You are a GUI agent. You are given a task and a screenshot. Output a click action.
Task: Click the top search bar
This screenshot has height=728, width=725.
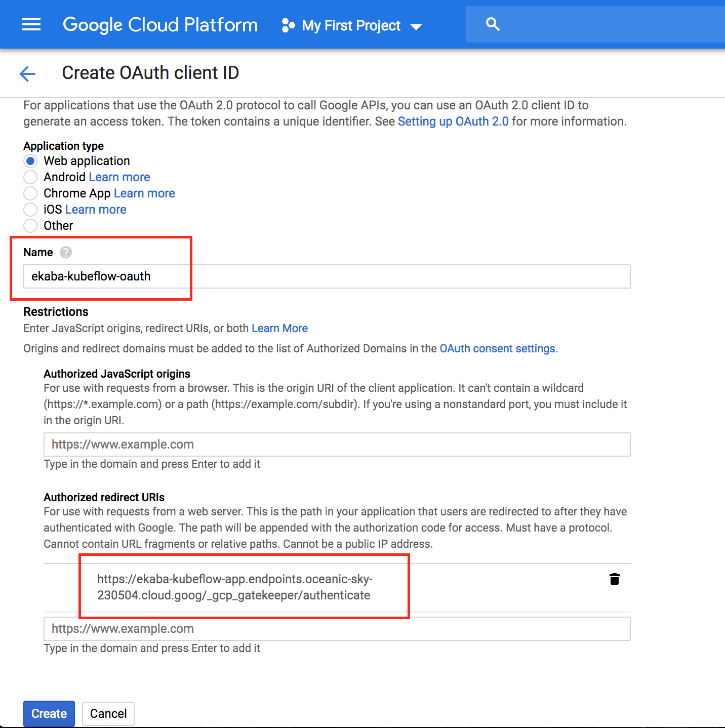[x=595, y=24]
